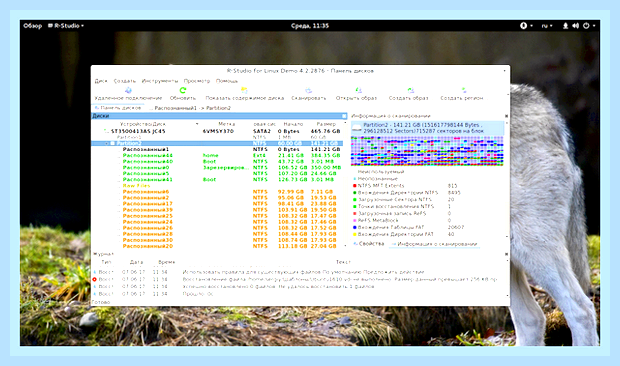Image resolution: width=620 pixels, height=366 pixels.
Task: Sort by the Начало column header
Action: [x=293, y=124]
